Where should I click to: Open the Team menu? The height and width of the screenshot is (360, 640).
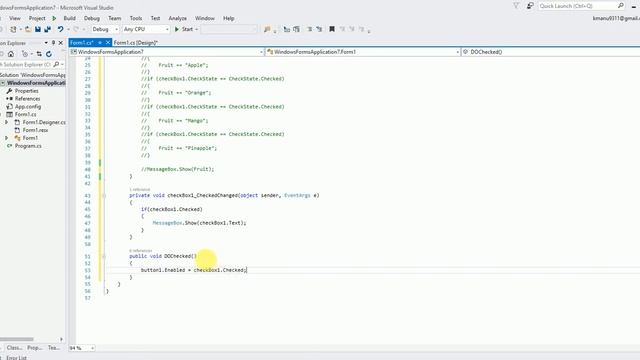[115, 18]
